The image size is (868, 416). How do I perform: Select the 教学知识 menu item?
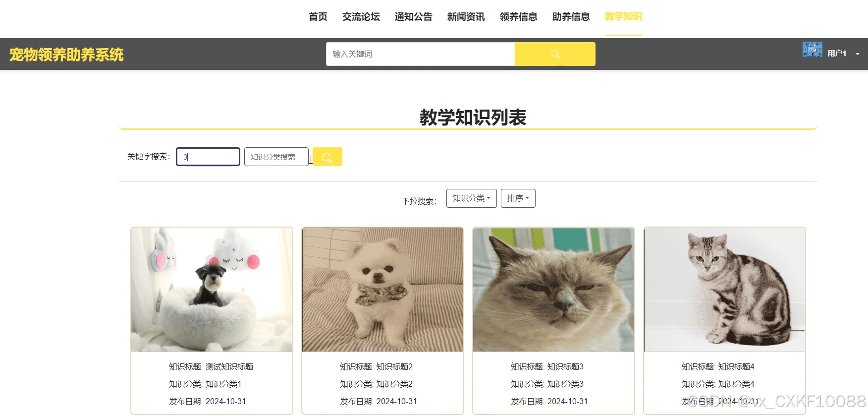[x=624, y=17]
